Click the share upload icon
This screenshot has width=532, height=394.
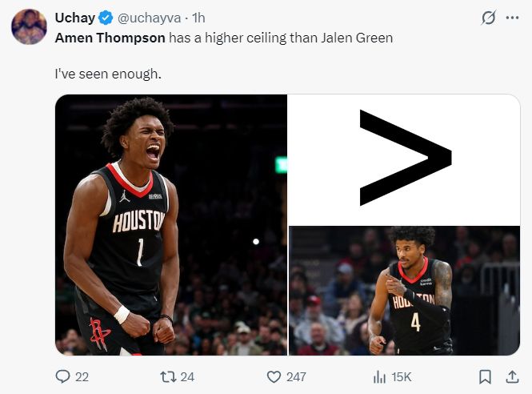512,376
